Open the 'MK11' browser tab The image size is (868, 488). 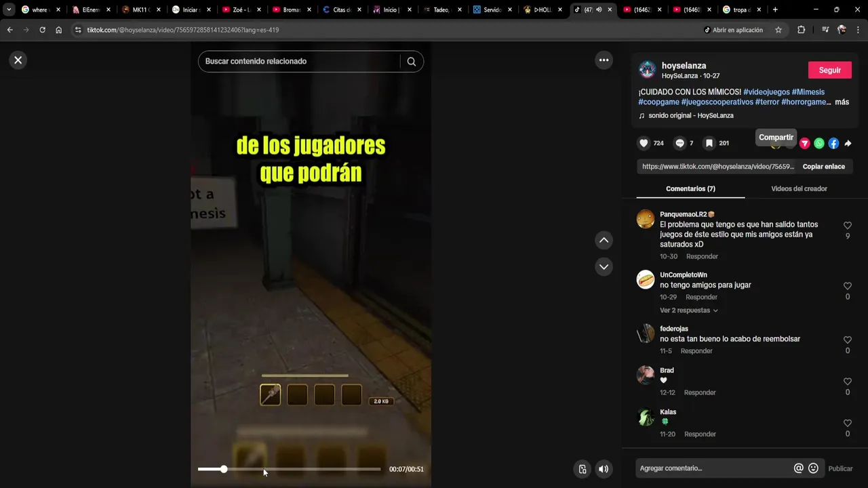pos(141,9)
